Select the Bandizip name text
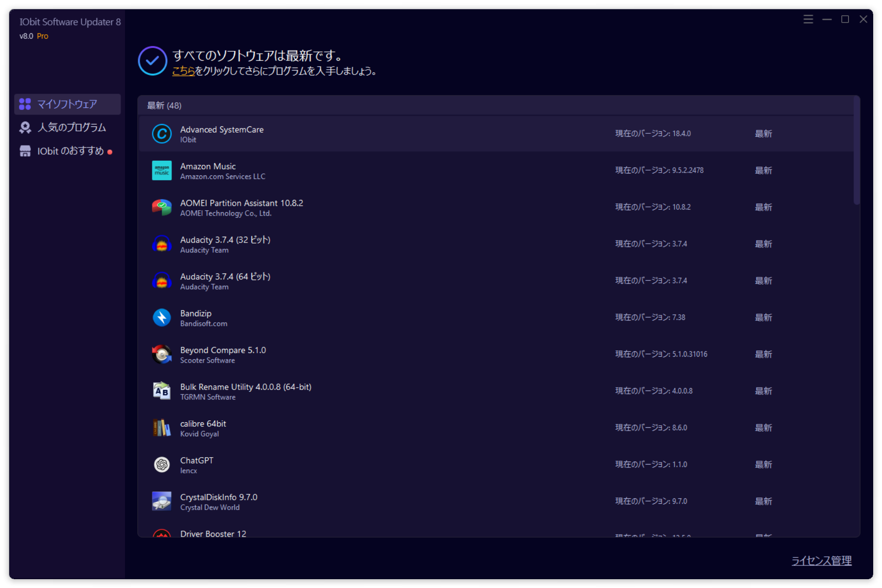Screen dimensions: 882x588 [x=196, y=314]
